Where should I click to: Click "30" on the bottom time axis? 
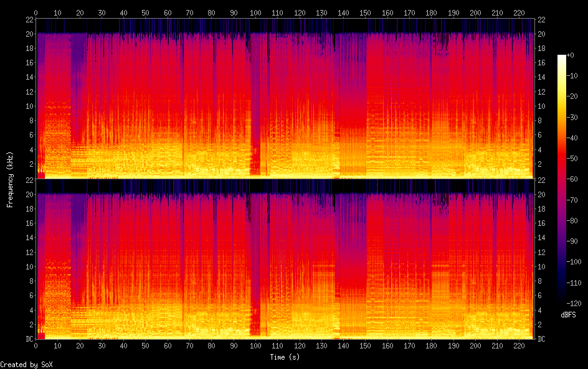click(x=102, y=346)
